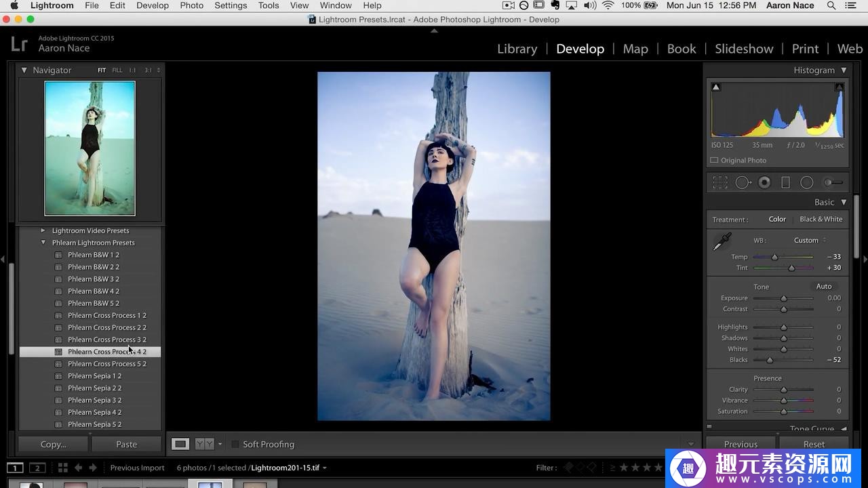Viewport: 868px width, 488px height.
Task: Collapse the Phlearn Lightroom Presets folder
Action: pos(43,243)
